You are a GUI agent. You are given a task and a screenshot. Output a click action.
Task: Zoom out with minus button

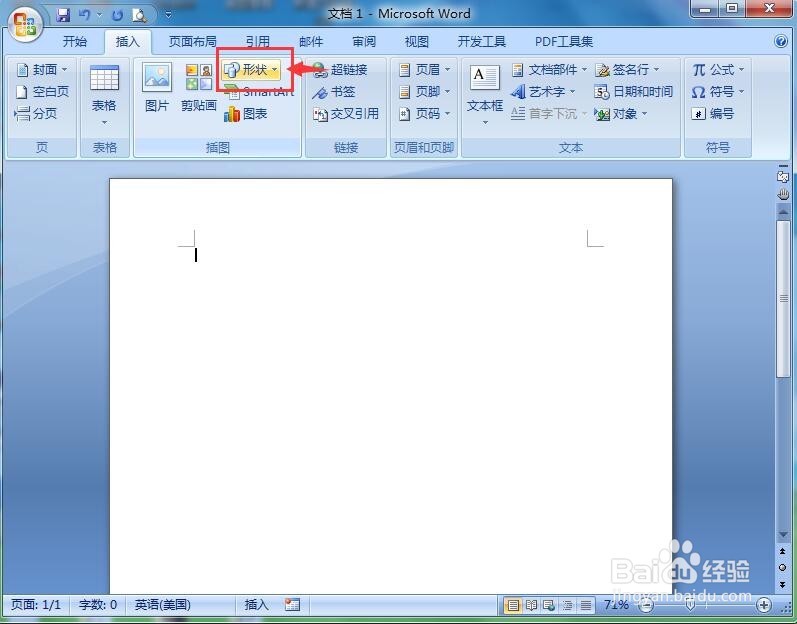click(646, 605)
